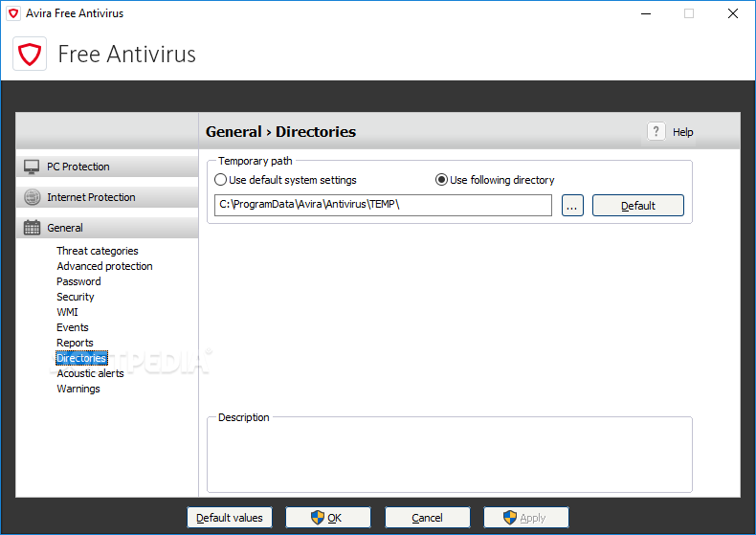Open Warnings settings page

[x=78, y=389]
